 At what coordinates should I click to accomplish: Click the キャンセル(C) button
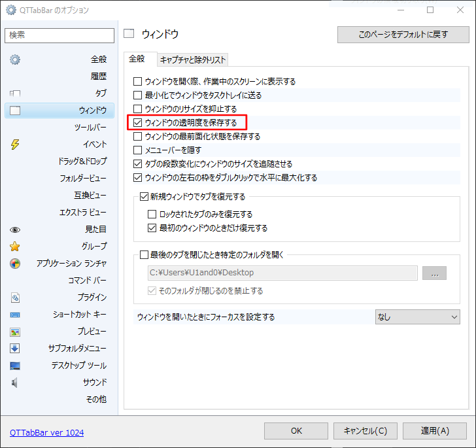coord(365,431)
